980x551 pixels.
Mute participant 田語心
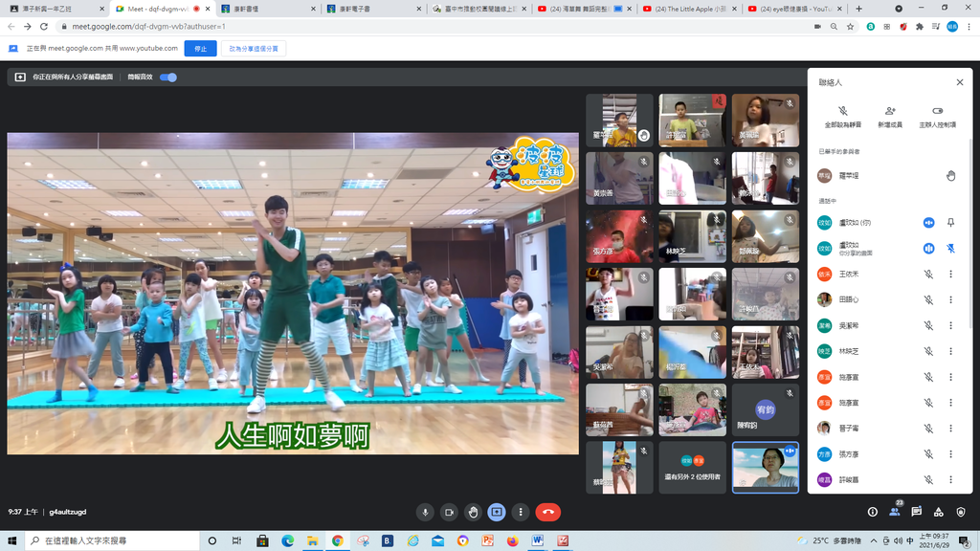click(x=928, y=299)
